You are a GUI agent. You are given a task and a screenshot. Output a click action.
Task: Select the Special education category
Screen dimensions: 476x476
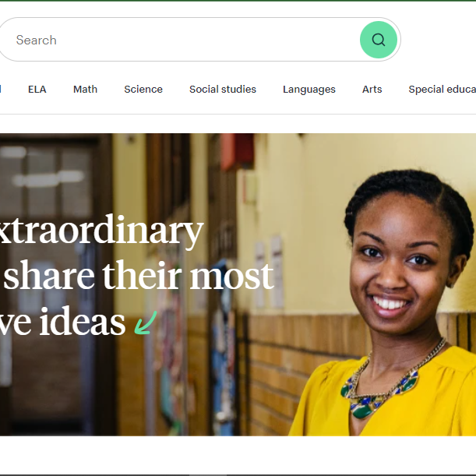click(x=443, y=90)
